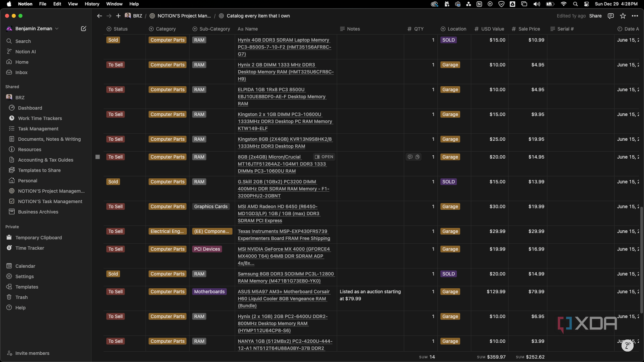
Task: Open Help from the sidebar
Action: pyautogui.click(x=21, y=308)
